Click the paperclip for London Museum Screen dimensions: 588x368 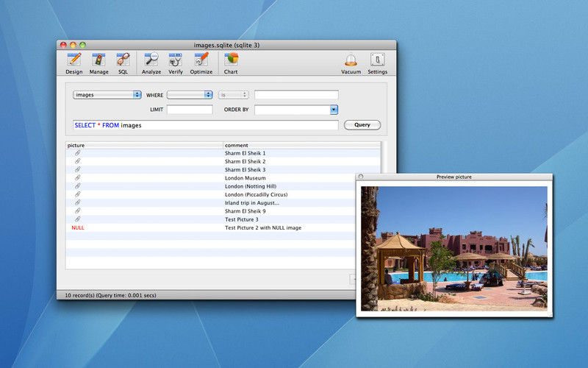pos(78,177)
